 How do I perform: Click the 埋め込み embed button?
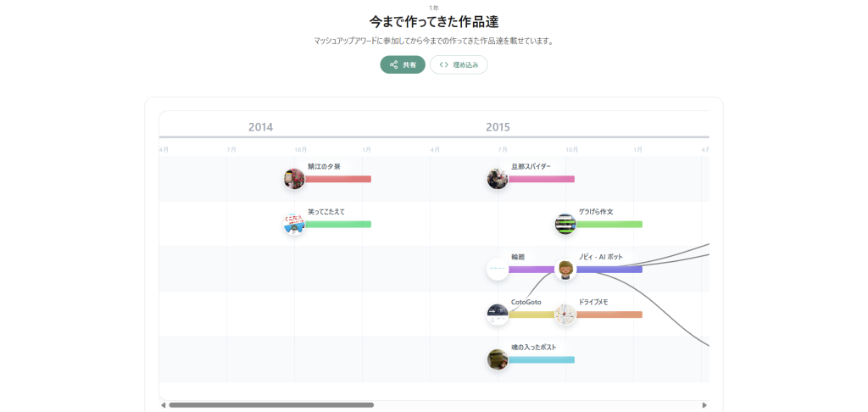[459, 64]
